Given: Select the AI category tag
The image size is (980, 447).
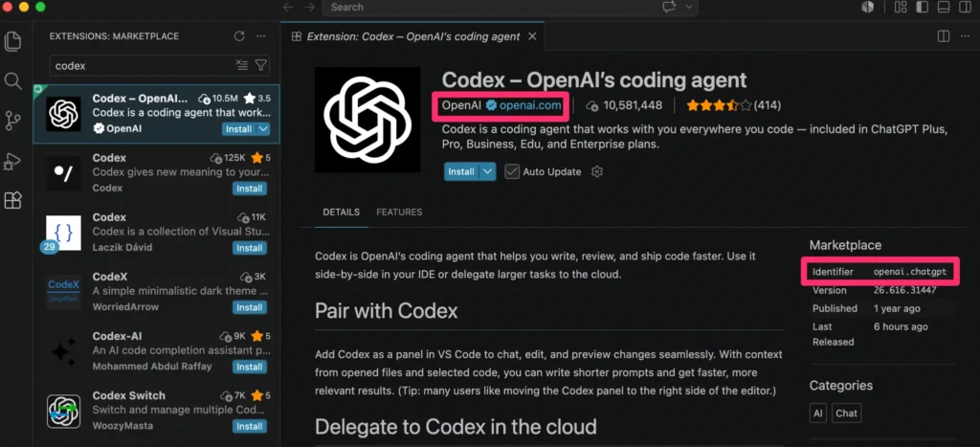Looking at the screenshot, I should [x=817, y=413].
